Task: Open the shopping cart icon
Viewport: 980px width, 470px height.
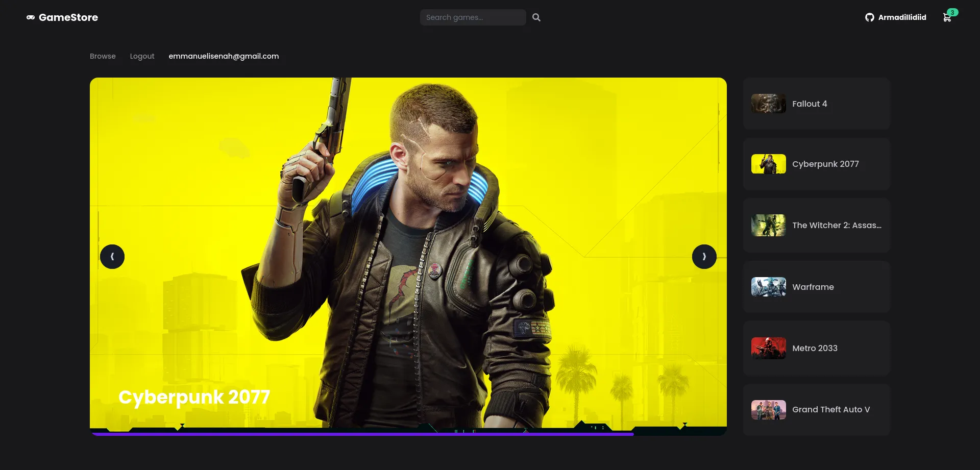Action: tap(947, 17)
